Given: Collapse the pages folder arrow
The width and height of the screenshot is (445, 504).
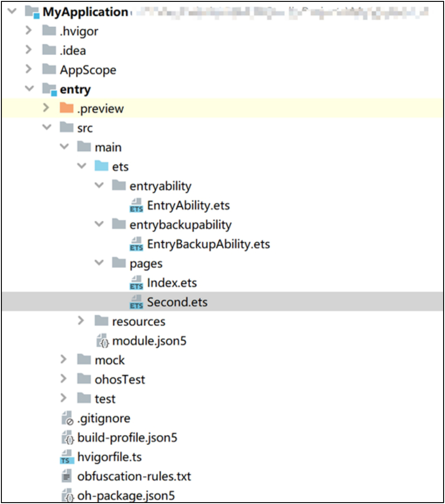Looking at the screenshot, I should click(x=99, y=263).
